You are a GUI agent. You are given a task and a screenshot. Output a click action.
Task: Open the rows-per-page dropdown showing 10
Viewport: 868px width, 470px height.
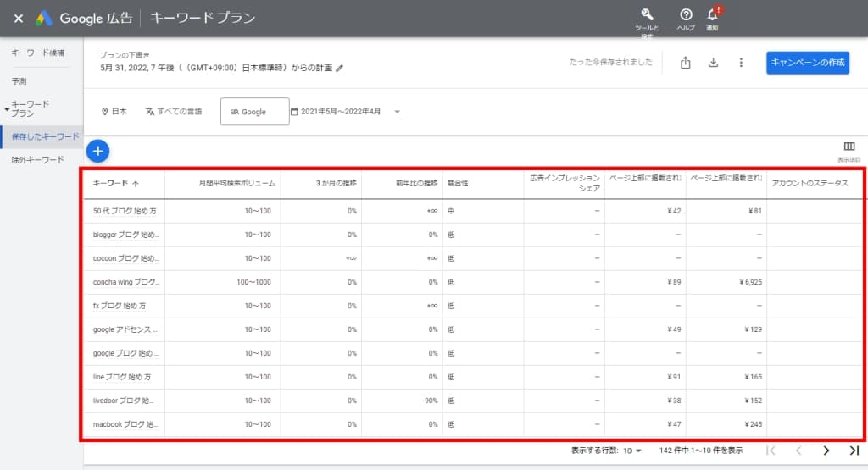pos(632,451)
